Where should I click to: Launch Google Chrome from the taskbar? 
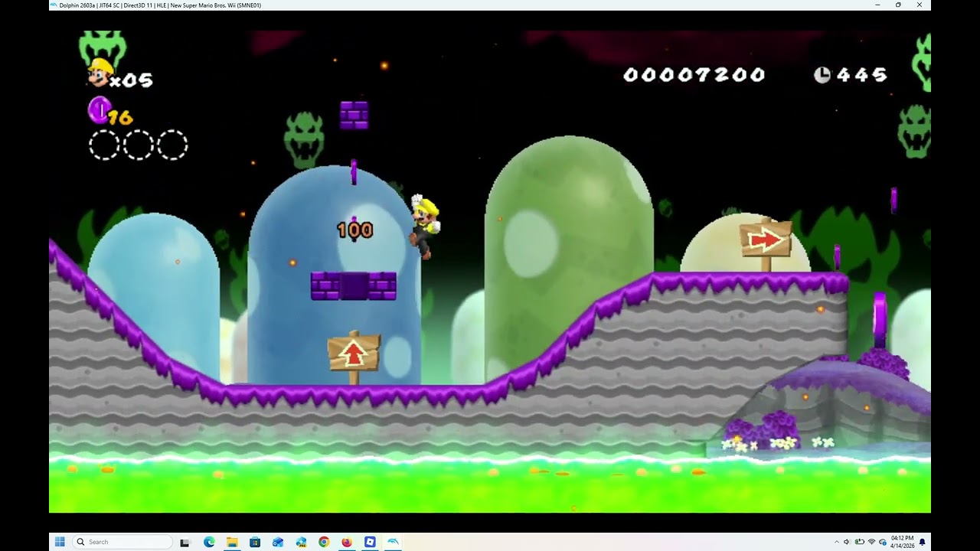click(x=324, y=542)
